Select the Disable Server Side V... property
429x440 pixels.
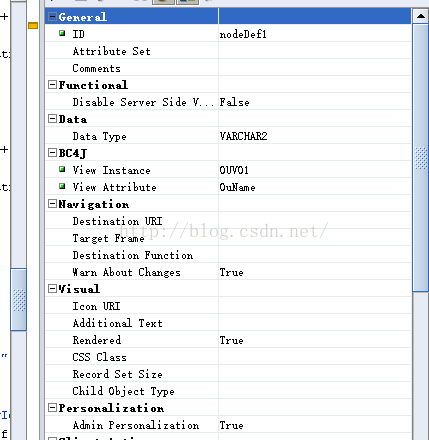coord(143,102)
